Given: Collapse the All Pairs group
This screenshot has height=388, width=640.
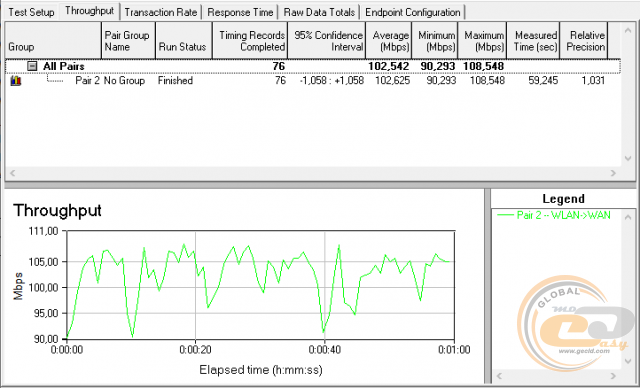Looking at the screenshot, I should (32, 66).
